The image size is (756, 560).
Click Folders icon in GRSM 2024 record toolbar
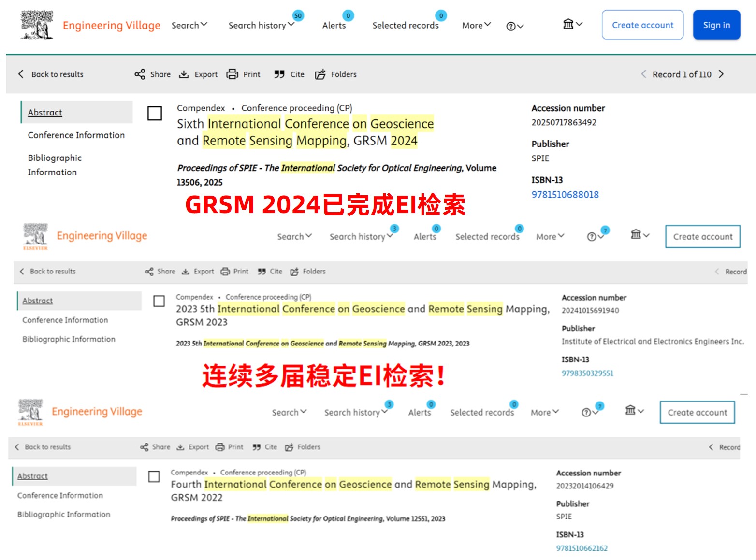point(320,74)
